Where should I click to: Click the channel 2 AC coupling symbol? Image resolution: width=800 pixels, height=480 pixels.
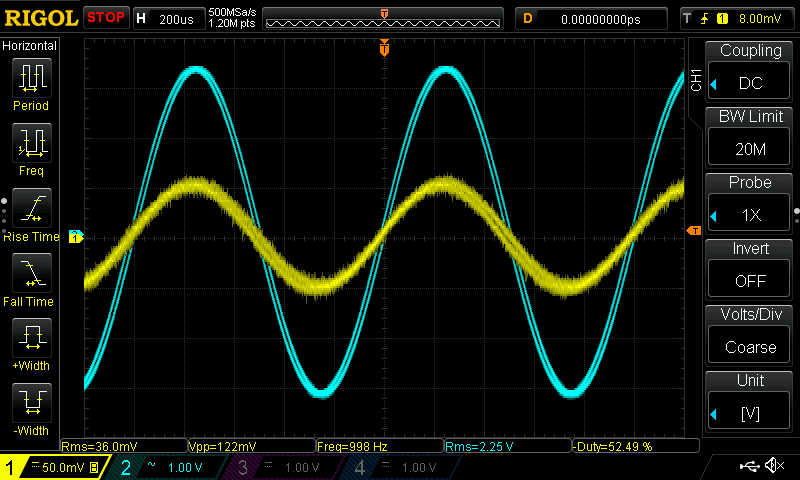click(x=152, y=464)
